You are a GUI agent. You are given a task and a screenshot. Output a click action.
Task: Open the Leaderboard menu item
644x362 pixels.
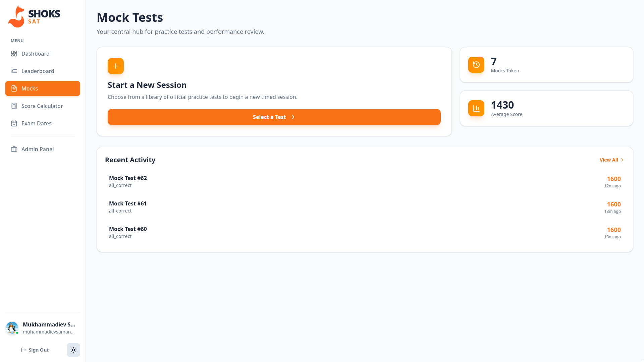point(38,71)
